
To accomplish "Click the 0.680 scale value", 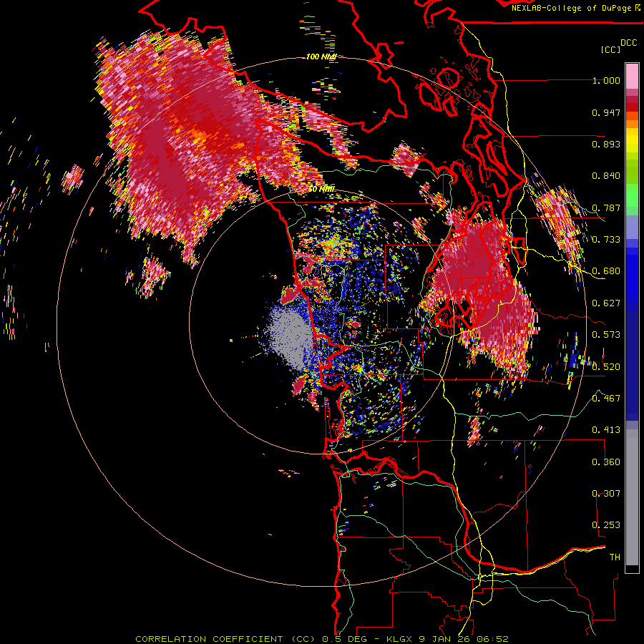I will point(606,271).
